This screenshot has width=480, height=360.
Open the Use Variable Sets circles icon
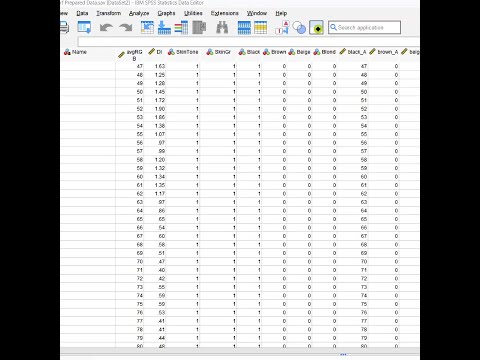(x=299, y=28)
